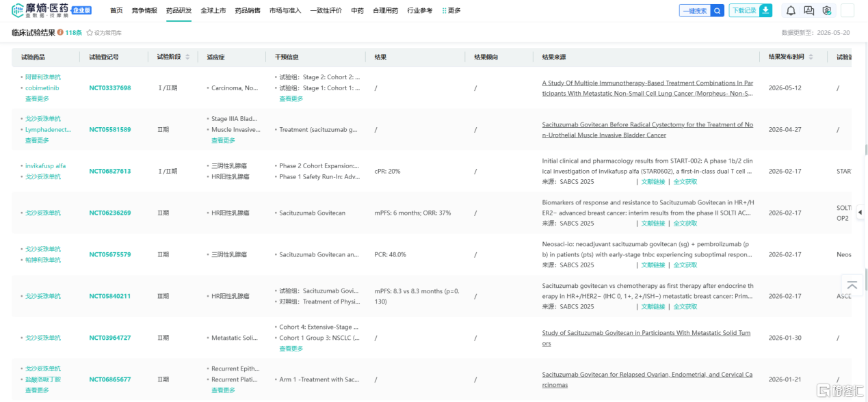Click drug link invikafusp alfa

coord(45,165)
